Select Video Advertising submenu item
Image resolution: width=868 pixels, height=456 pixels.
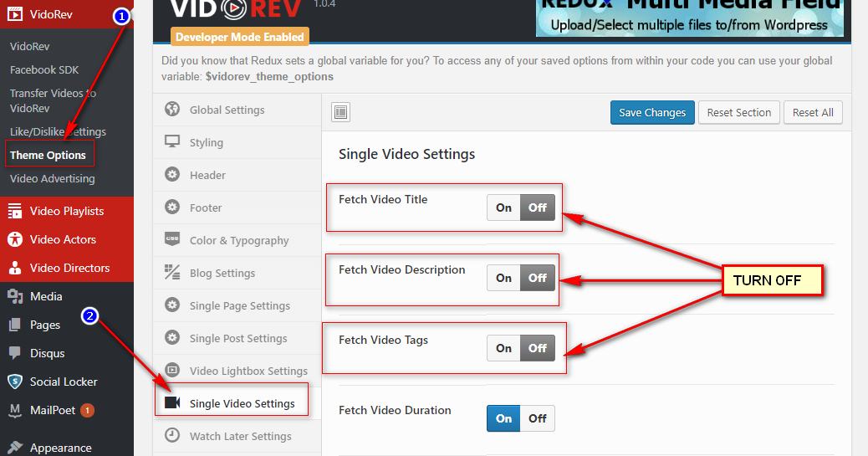52,178
